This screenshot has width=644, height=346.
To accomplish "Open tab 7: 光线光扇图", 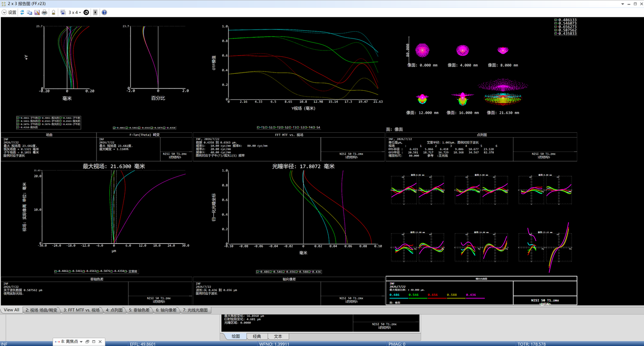I will [195, 310].
